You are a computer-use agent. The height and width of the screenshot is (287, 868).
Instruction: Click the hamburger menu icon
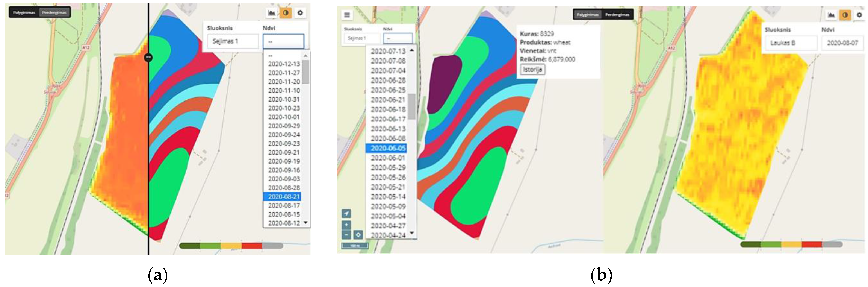[x=347, y=15]
